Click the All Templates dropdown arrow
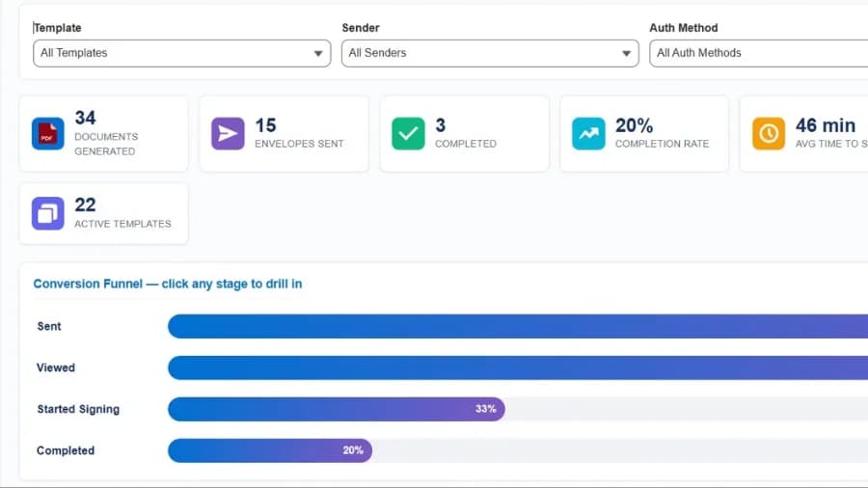This screenshot has width=868, height=488. (x=318, y=54)
